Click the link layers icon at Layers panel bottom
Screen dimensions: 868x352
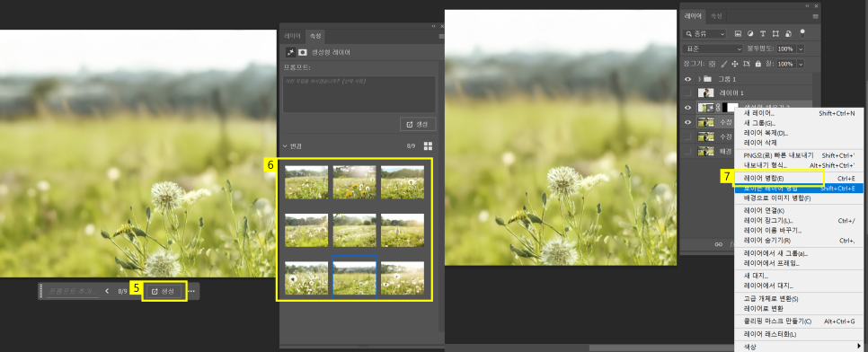pyautogui.click(x=719, y=244)
